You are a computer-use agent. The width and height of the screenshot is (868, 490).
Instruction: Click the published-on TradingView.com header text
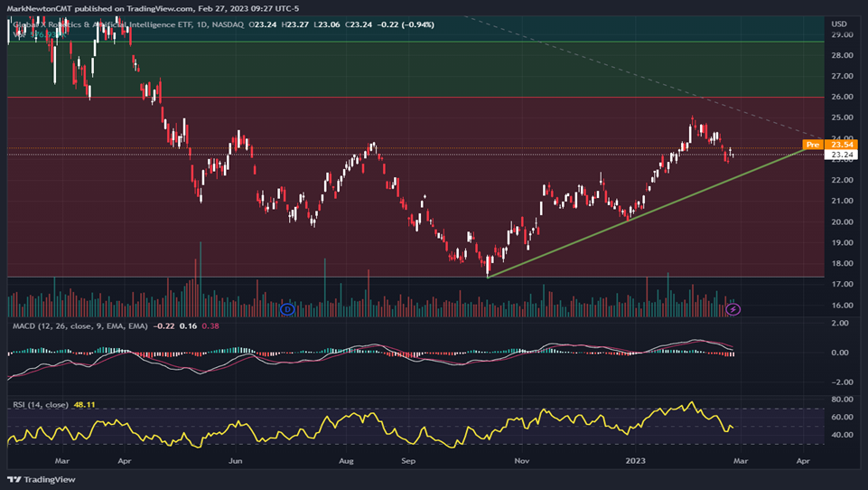153,8
